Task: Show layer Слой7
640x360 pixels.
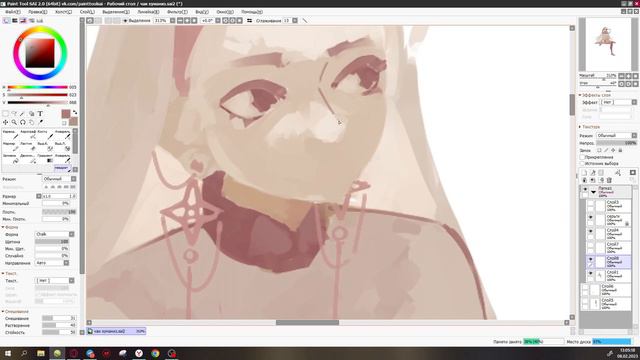Action: [x=590, y=245]
